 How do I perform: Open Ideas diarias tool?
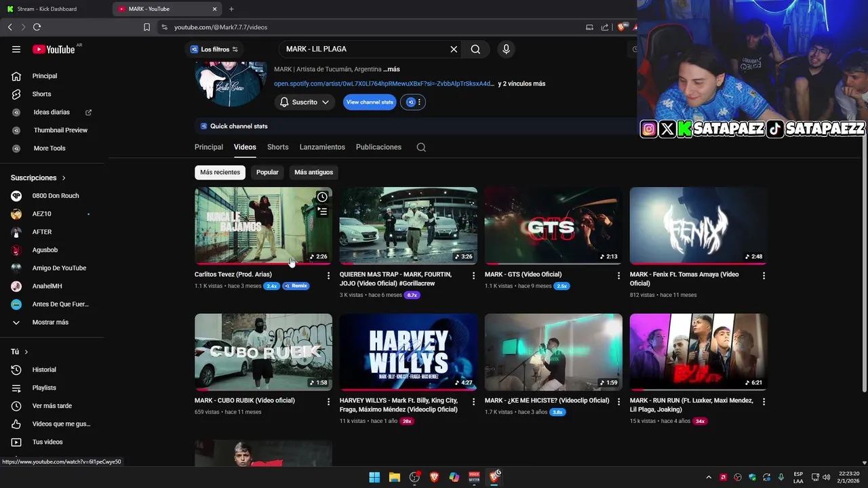[x=52, y=112]
